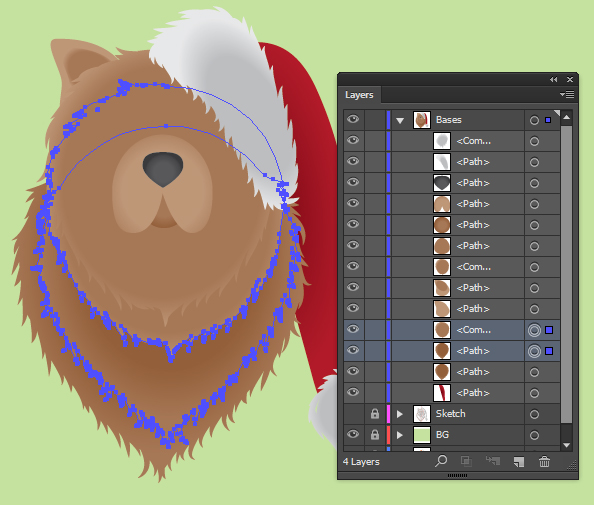Click Make/Release Clipping Mask icon
The image size is (594, 505).
[466, 461]
